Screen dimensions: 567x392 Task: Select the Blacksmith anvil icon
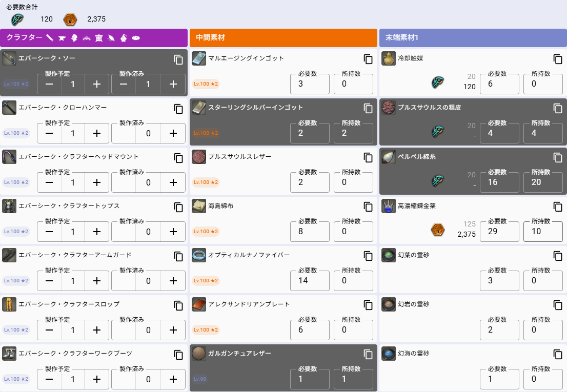[x=62, y=38]
